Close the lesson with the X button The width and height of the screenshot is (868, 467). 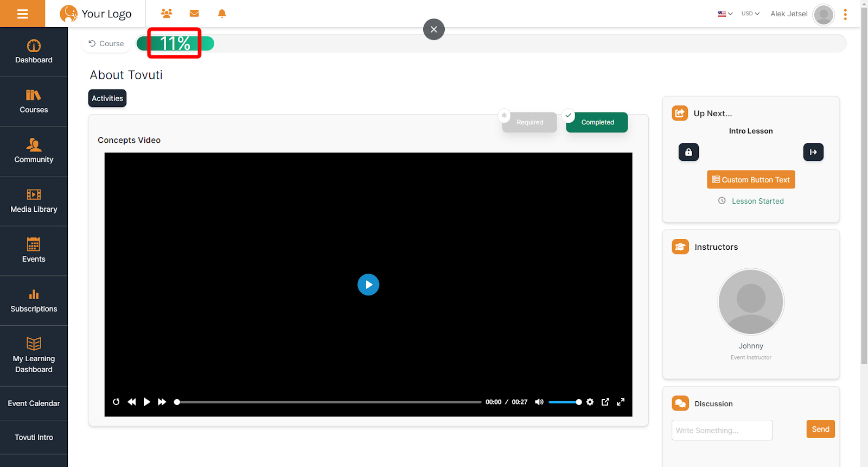coord(434,29)
